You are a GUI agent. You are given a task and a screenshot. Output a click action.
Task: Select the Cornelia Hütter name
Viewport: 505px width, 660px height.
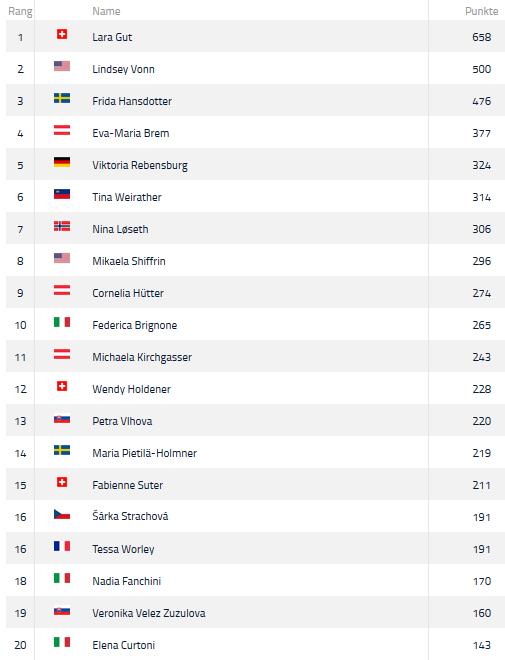tap(128, 293)
